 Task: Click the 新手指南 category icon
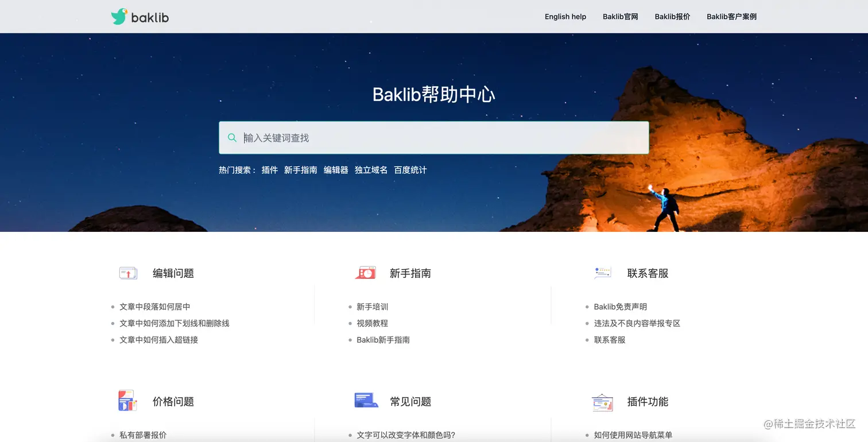(365, 273)
